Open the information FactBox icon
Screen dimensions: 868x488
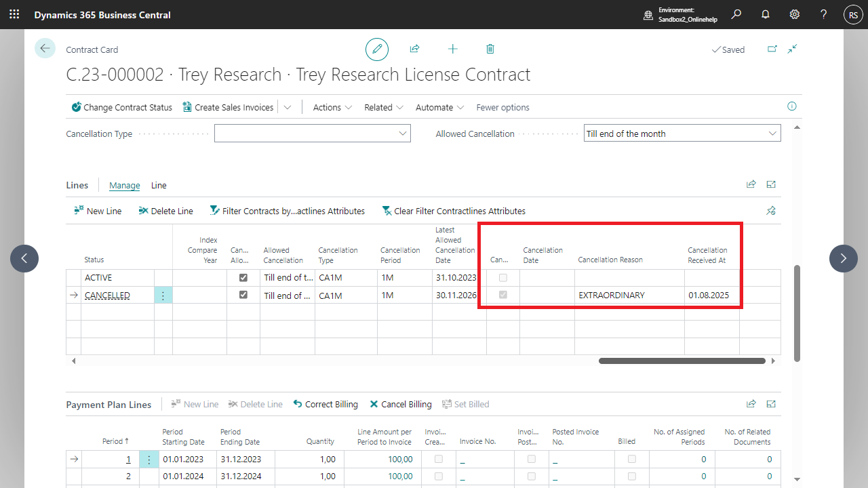click(791, 106)
